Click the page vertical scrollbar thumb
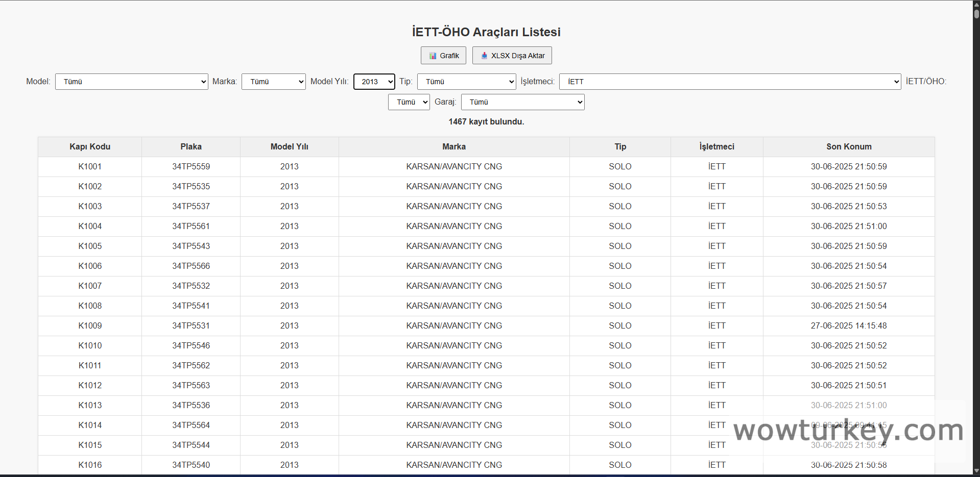980x477 pixels. point(976,11)
